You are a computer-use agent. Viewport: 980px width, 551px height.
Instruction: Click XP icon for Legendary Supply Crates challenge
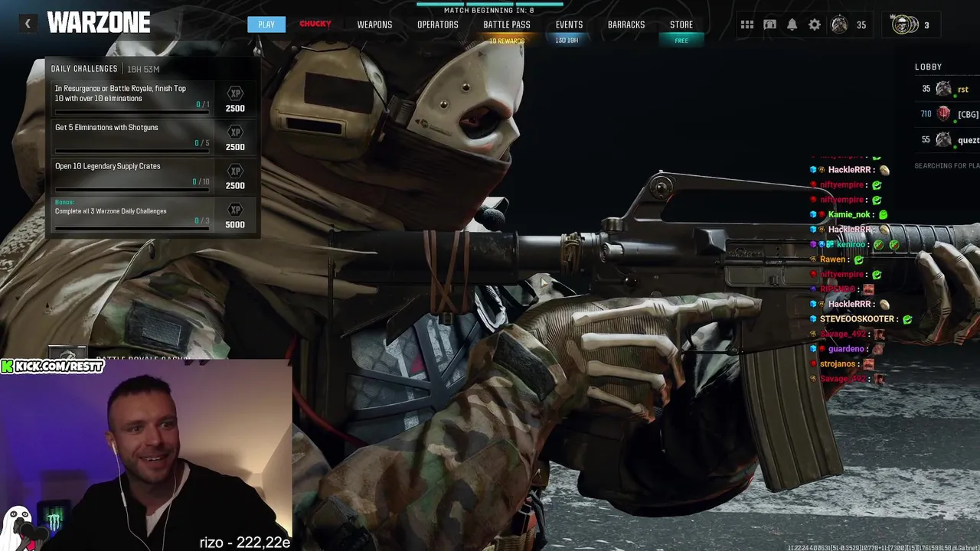point(235,171)
